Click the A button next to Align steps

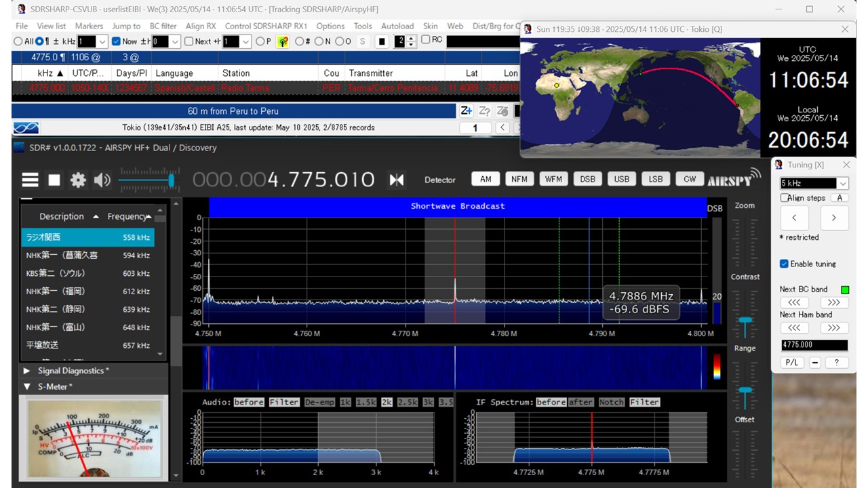point(840,198)
